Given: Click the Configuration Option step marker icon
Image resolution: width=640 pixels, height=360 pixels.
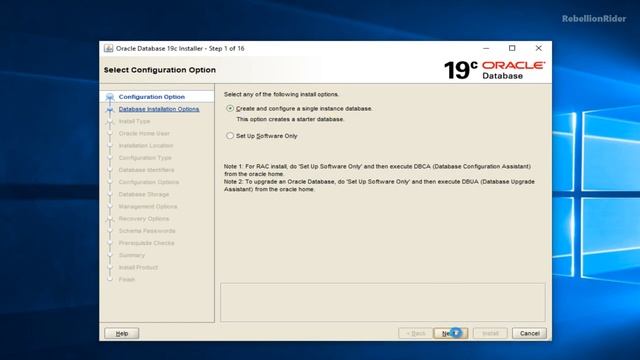Looking at the screenshot, I should [x=109, y=97].
